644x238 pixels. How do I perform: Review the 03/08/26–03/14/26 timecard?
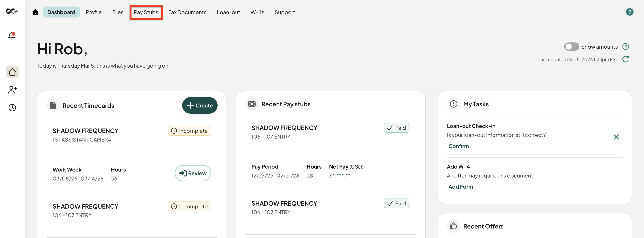pyautogui.click(x=193, y=173)
